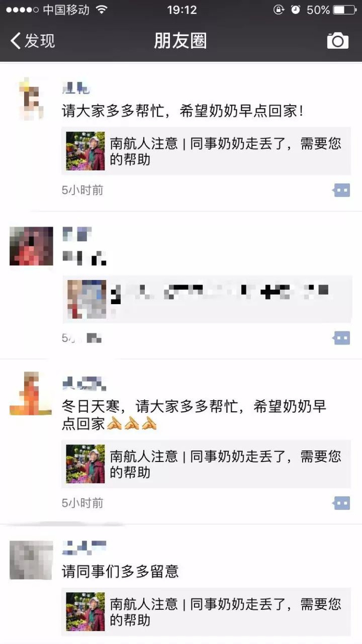This screenshot has height=644, width=362.
Task: View first poster's avatar profile
Action: [31, 99]
